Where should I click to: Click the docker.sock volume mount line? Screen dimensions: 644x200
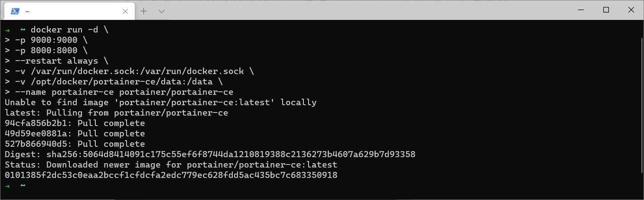[129, 71]
